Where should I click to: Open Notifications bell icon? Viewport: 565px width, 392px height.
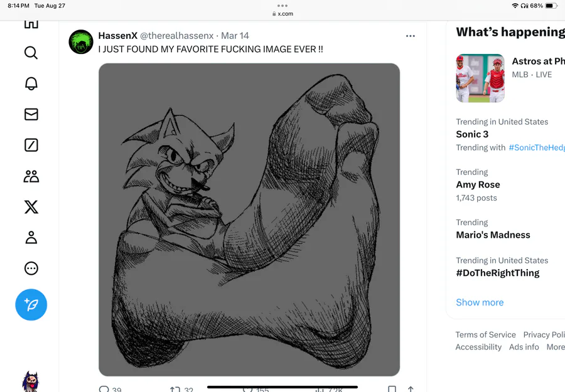[31, 83]
